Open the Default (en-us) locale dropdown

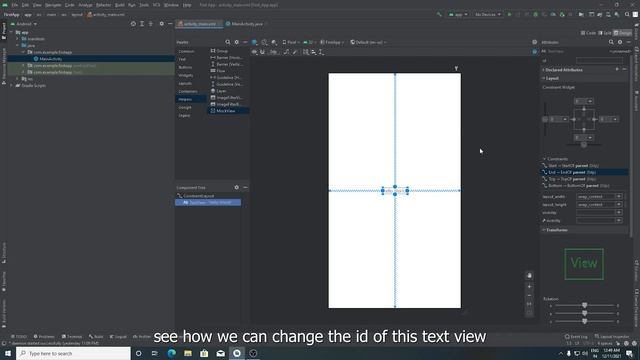tap(368, 42)
